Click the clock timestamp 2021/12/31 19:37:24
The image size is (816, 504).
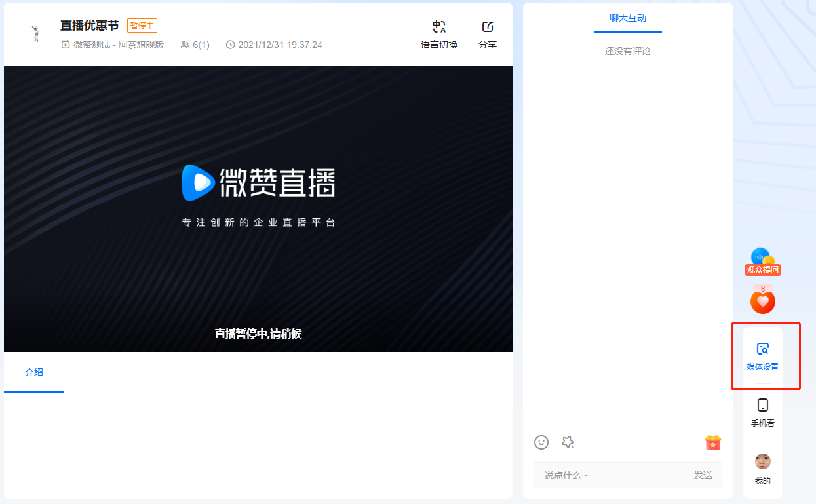click(274, 45)
